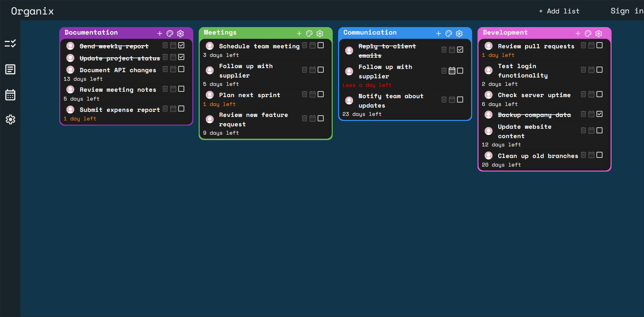The width and height of the screenshot is (644, 317).
Task: Open the tasks checklist sidebar icon
Action: click(x=10, y=44)
